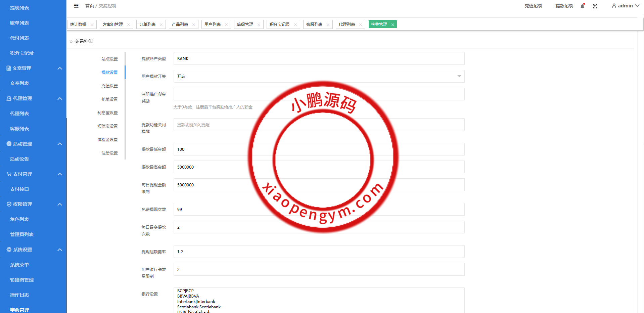The width and height of the screenshot is (644, 313).
Task: Click the 提款最低金额 input field
Action: click(x=319, y=149)
